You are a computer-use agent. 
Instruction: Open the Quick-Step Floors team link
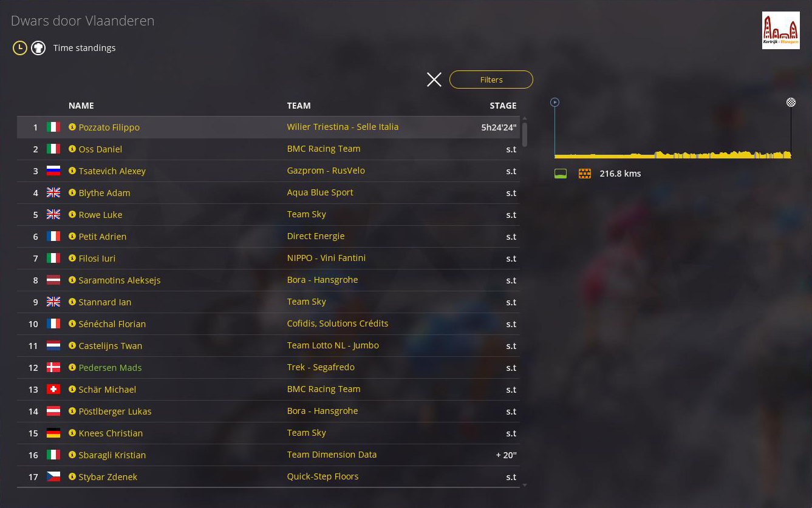[322, 476]
